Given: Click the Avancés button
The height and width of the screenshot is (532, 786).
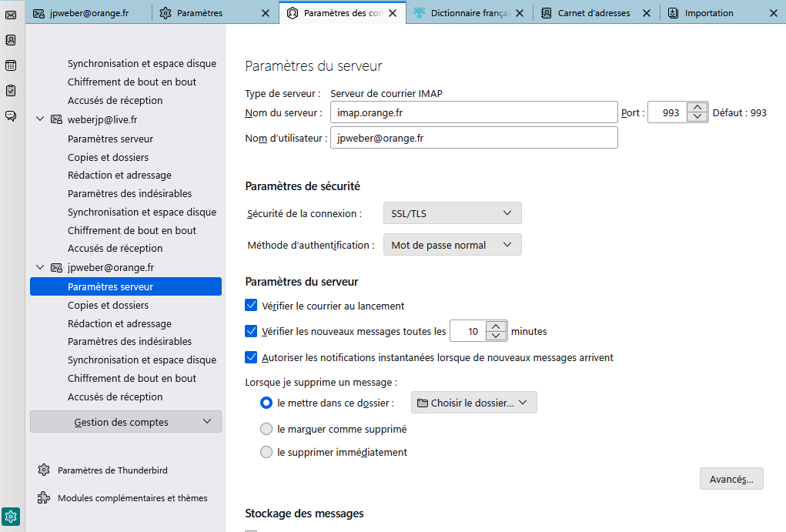Looking at the screenshot, I should pyautogui.click(x=731, y=479).
